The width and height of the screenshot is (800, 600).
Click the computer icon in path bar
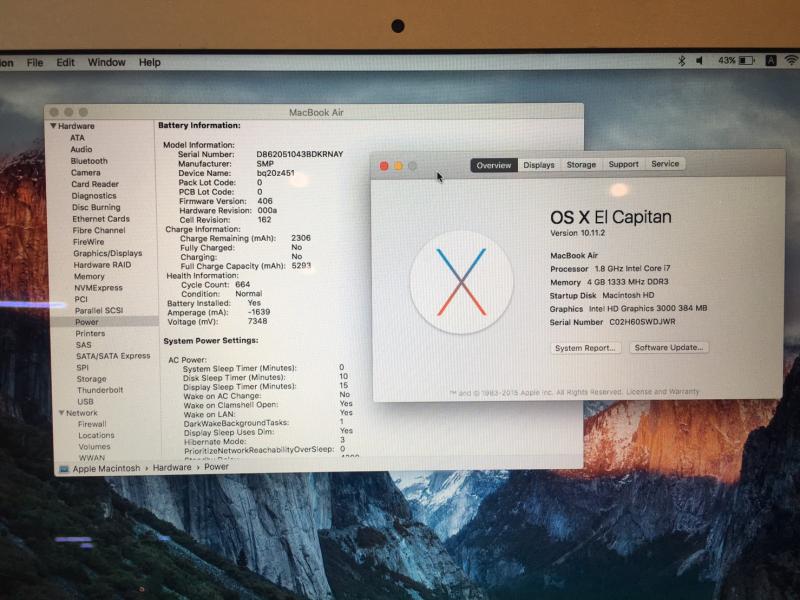click(64, 468)
